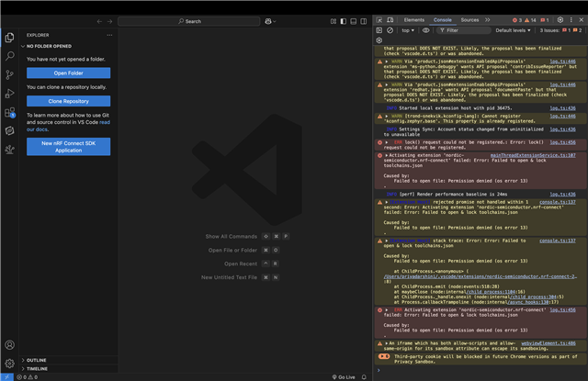This screenshot has height=381, width=588.
Task: Open the Run and Debug view
Action: tap(10, 94)
